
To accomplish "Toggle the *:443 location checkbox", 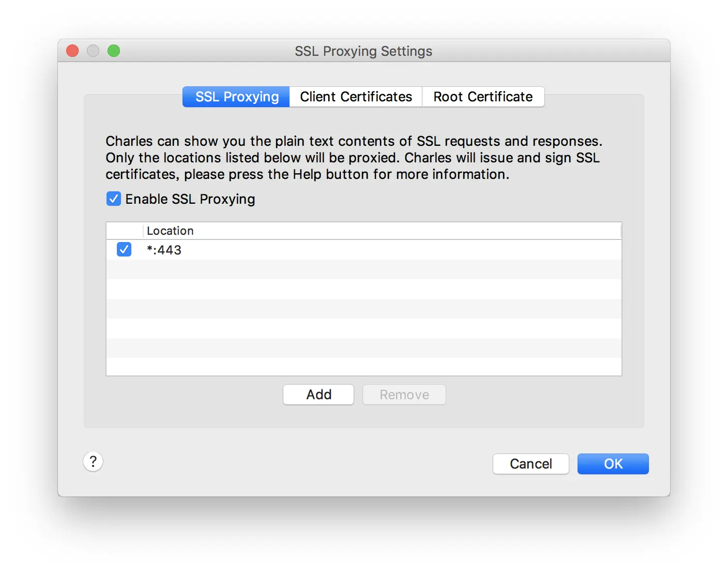I will pyautogui.click(x=124, y=249).
